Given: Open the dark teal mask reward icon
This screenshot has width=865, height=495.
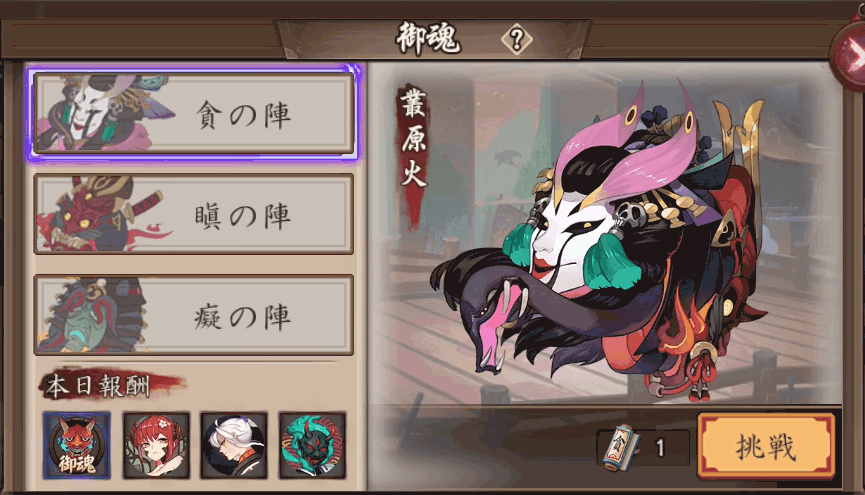Looking at the screenshot, I should coord(312,445).
